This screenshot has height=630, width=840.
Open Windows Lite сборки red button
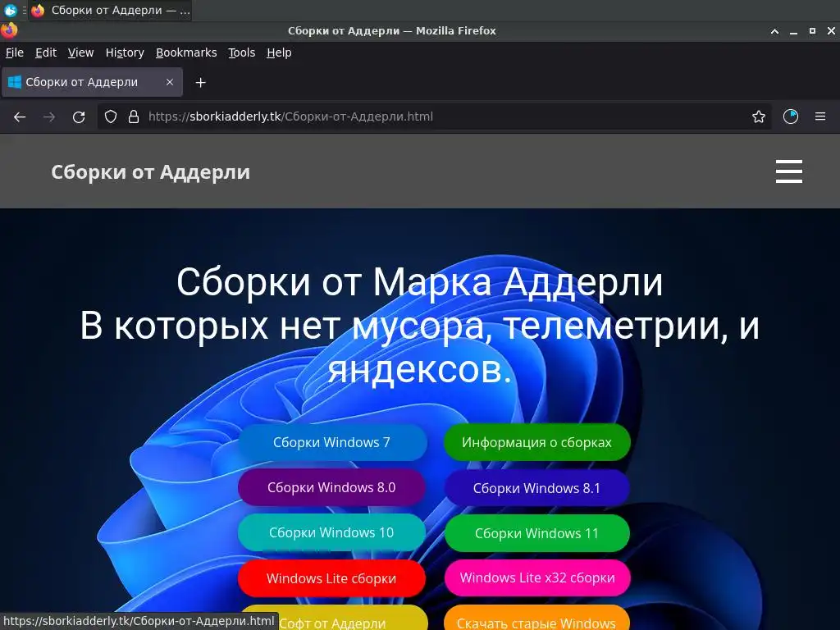click(331, 578)
